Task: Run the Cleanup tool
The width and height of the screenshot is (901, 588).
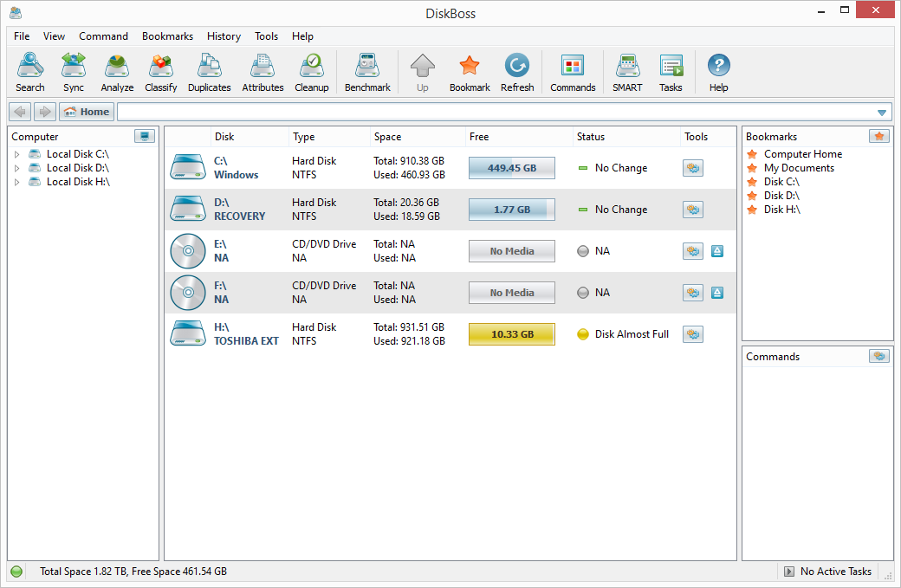Action: 311,73
